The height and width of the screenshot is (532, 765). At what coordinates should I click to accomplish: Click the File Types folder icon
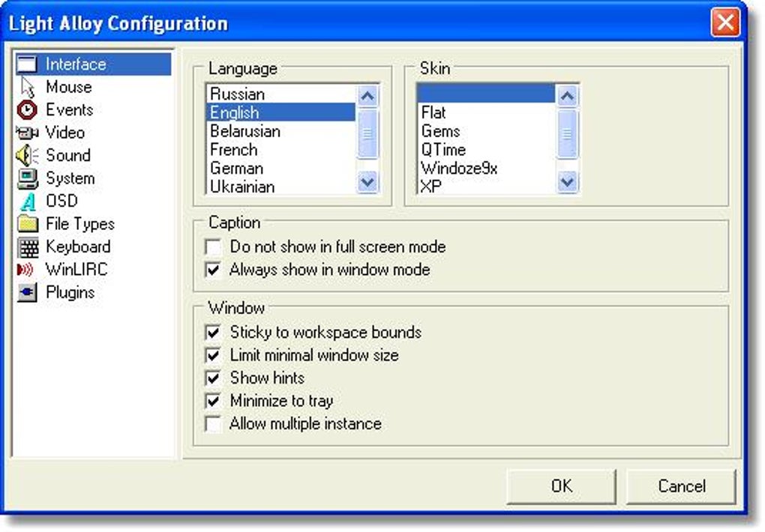[28, 224]
